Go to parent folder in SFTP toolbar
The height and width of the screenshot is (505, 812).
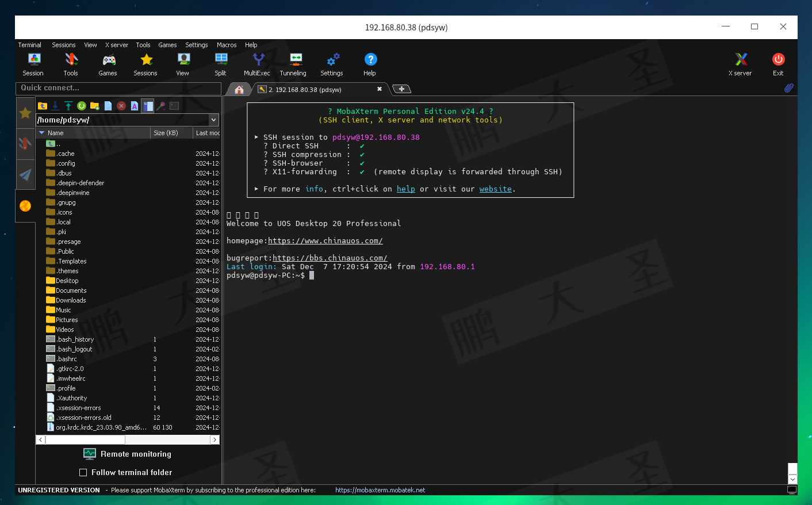(43, 106)
